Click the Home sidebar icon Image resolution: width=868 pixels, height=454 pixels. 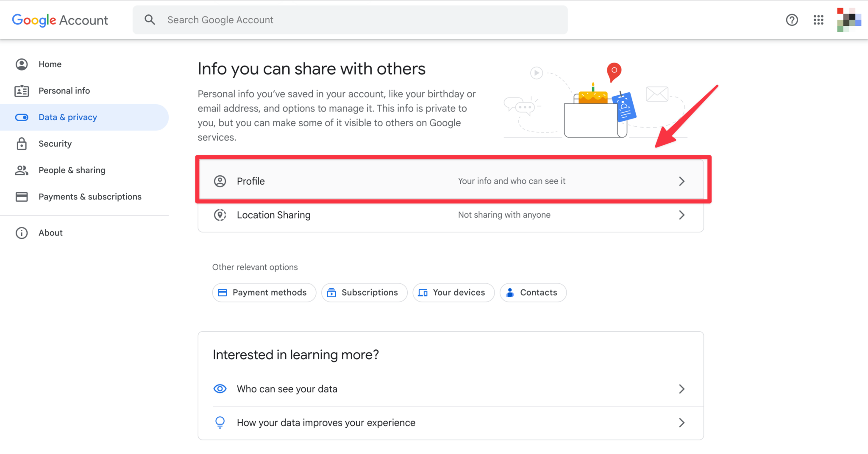tap(22, 64)
